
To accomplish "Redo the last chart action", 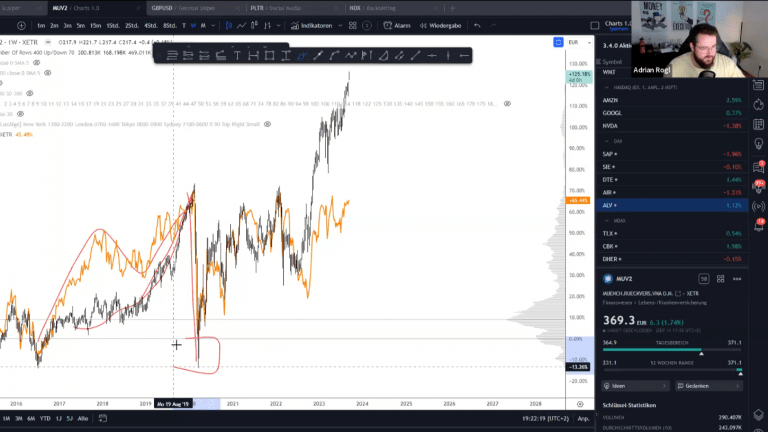I will click(493, 25).
